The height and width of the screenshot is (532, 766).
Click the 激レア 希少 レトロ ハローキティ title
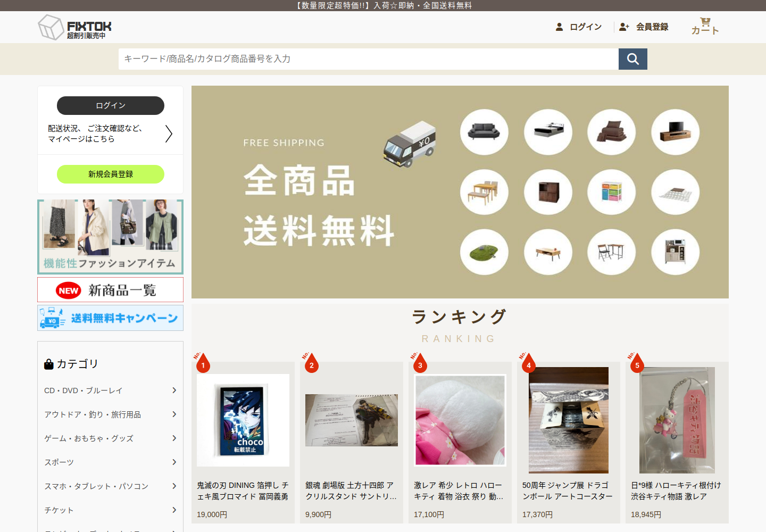[x=460, y=491]
